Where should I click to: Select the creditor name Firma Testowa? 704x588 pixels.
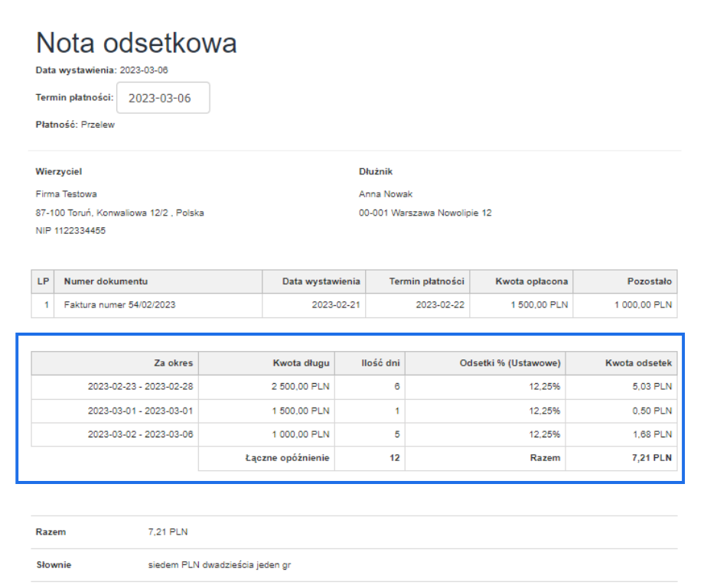[67, 193]
